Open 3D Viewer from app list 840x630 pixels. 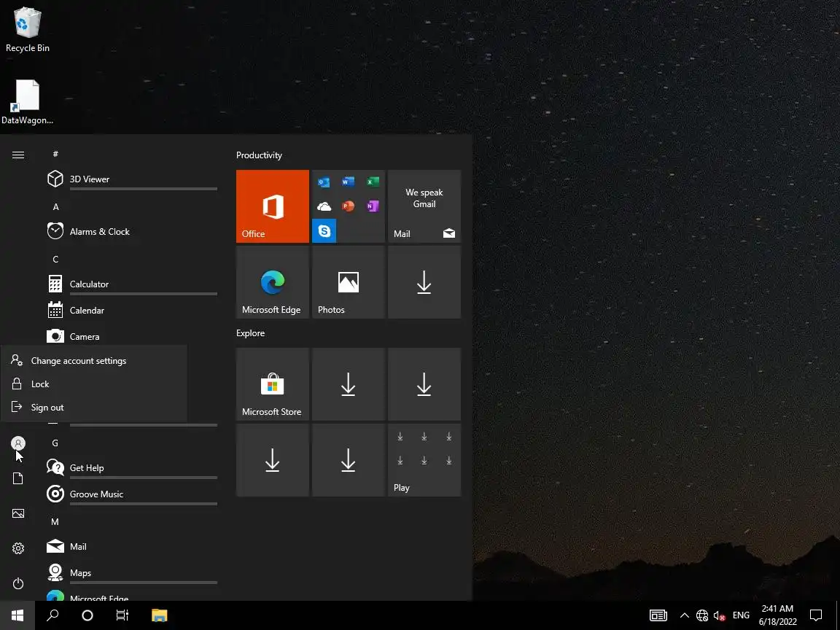tap(132, 179)
